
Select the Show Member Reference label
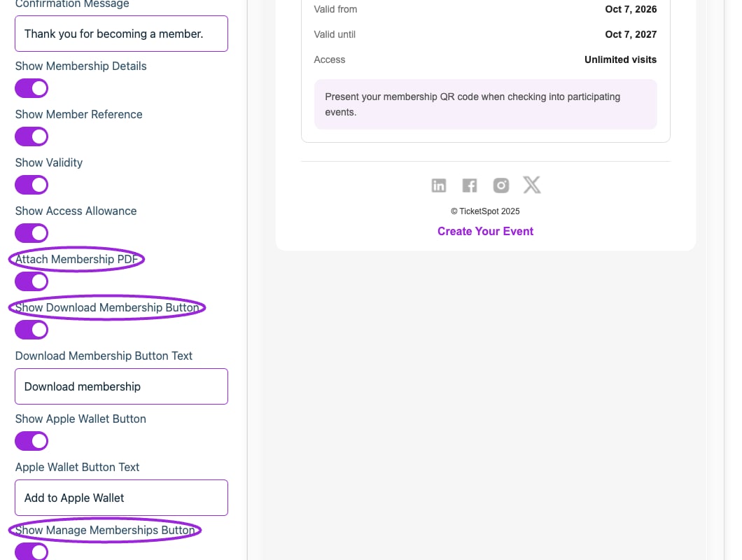(x=78, y=115)
